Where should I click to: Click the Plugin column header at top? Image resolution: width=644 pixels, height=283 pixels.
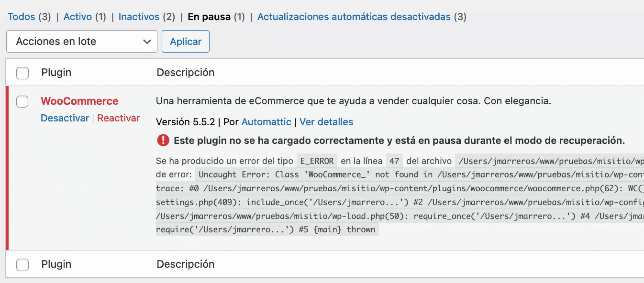point(56,73)
